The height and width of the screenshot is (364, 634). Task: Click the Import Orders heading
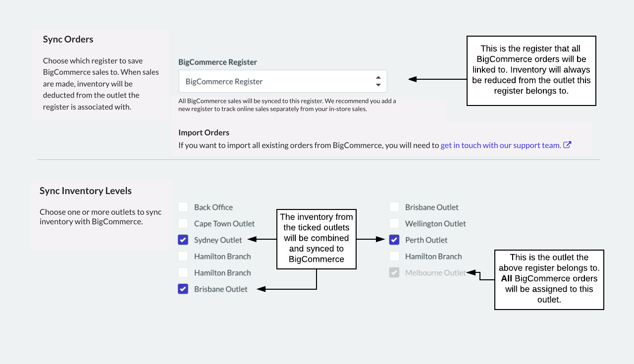pos(204,133)
